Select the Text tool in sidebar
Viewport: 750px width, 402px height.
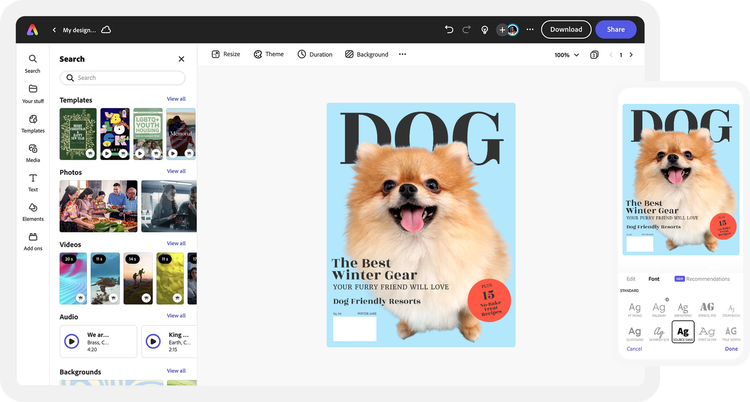pos(33,181)
